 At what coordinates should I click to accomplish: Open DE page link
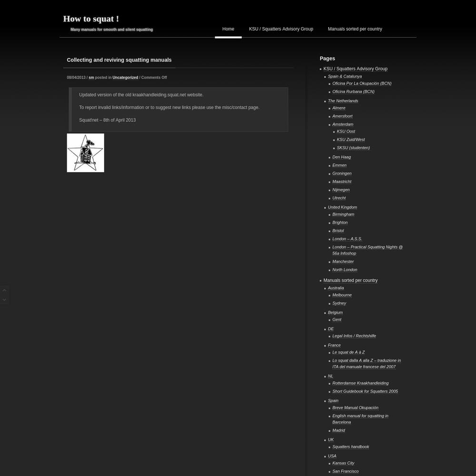[331, 329]
